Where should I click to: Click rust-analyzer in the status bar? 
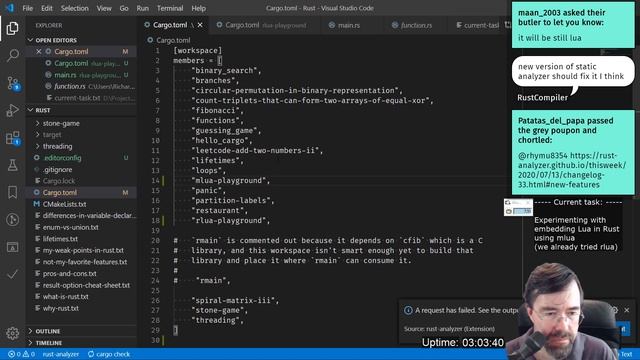coord(61,354)
